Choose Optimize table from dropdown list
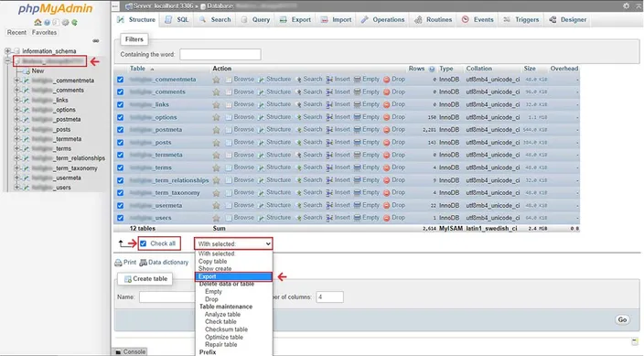This screenshot has height=356, width=644. point(224,337)
